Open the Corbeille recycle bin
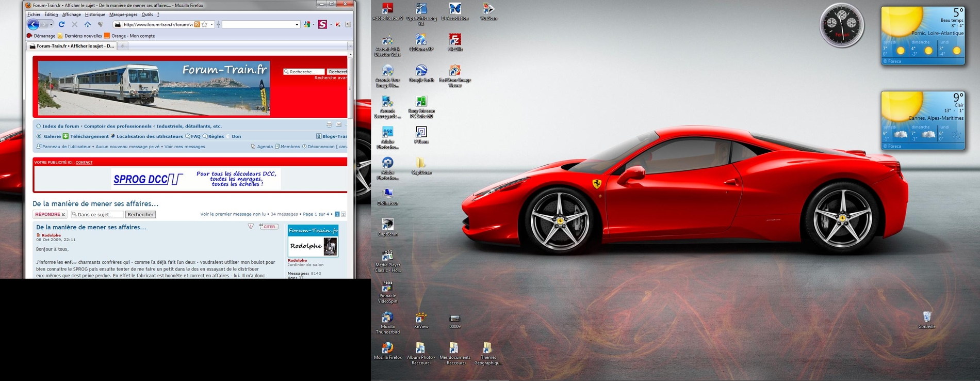 [927, 320]
